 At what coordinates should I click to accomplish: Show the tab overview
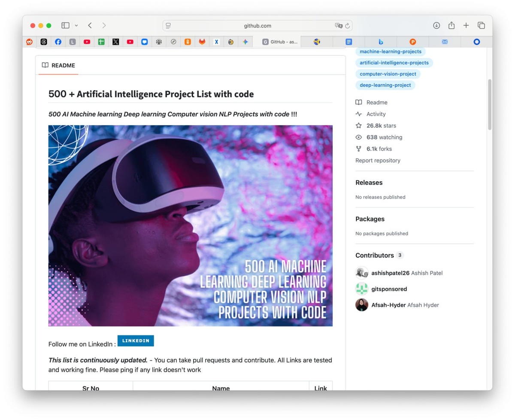click(x=481, y=25)
